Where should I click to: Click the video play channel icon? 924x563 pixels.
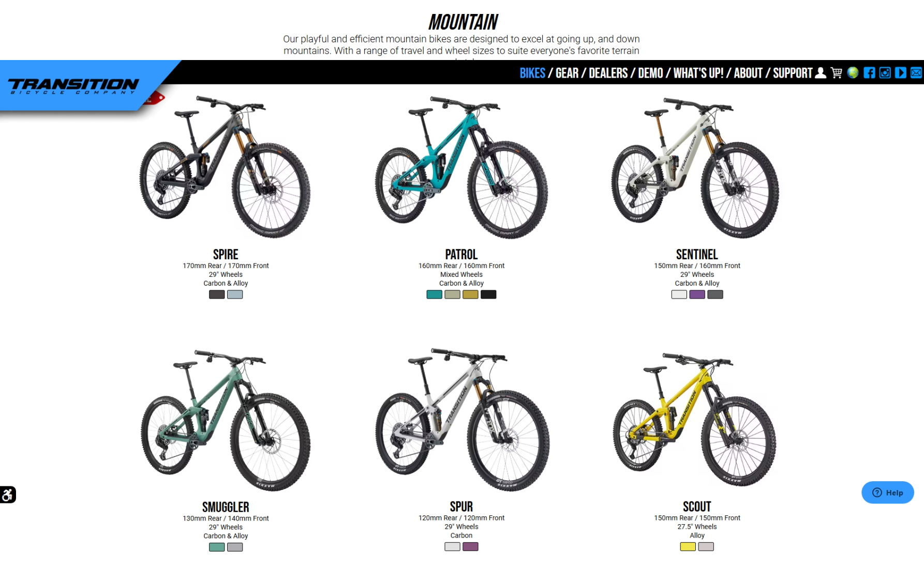click(901, 73)
